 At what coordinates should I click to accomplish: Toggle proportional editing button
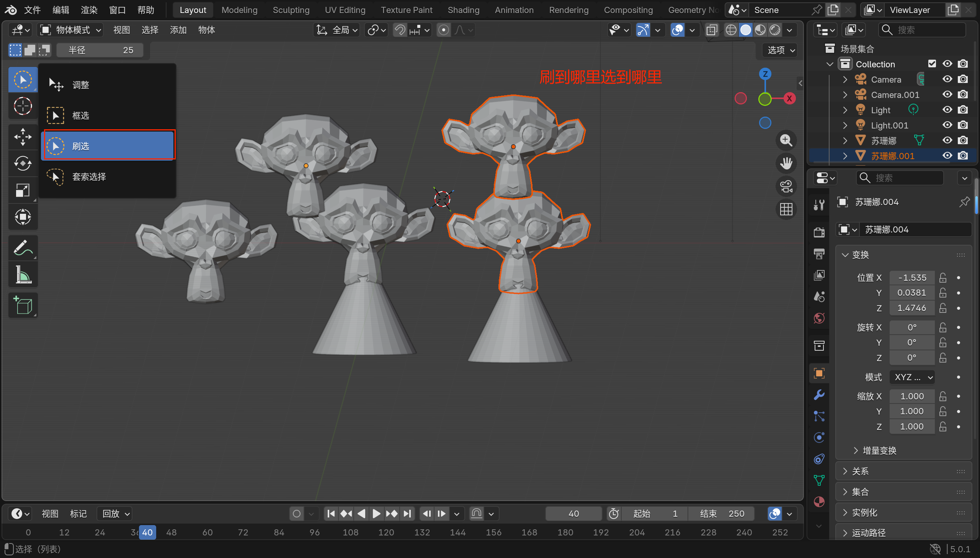443,30
